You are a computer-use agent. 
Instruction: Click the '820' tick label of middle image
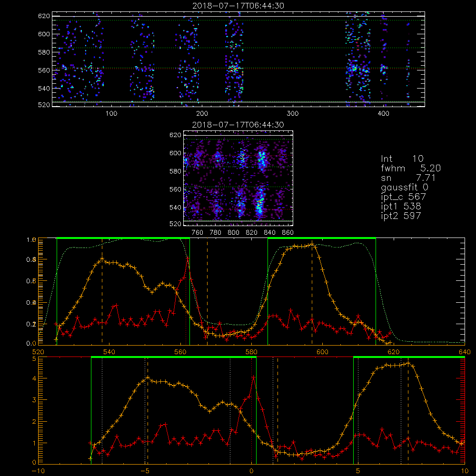pos(252,233)
